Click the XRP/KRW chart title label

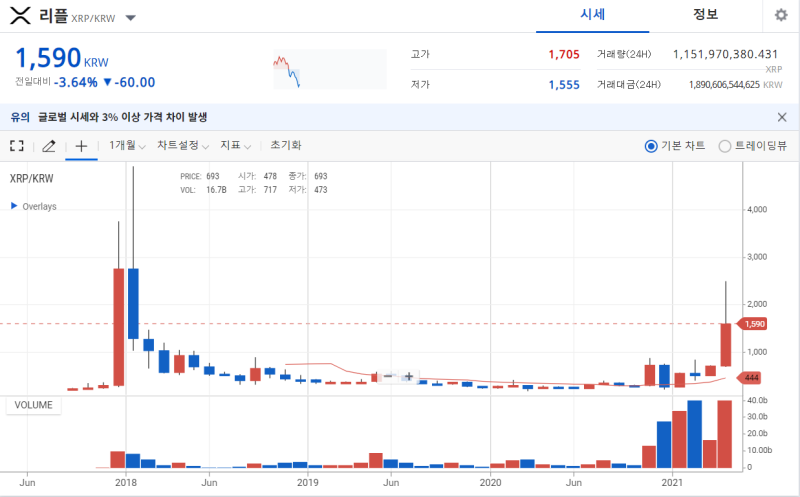[x=32, y=179]
